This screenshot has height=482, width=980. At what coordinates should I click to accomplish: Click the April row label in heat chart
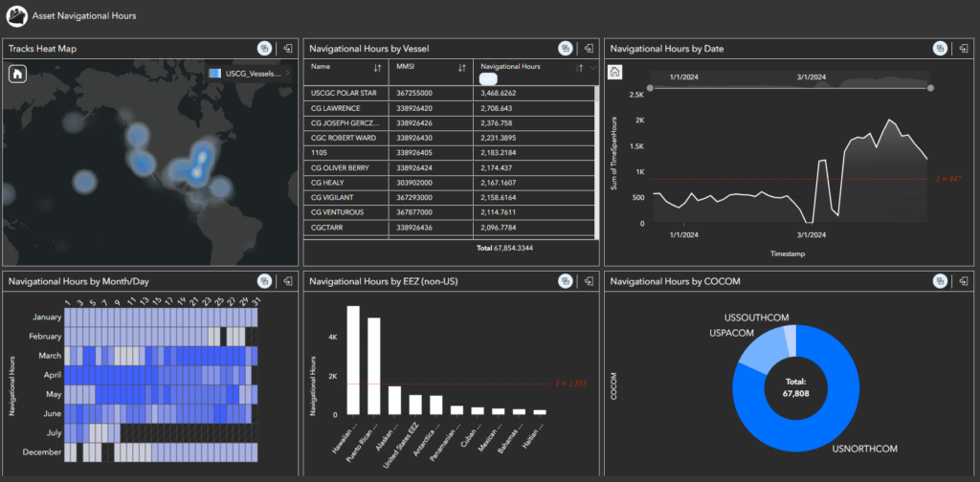[52, 375]
